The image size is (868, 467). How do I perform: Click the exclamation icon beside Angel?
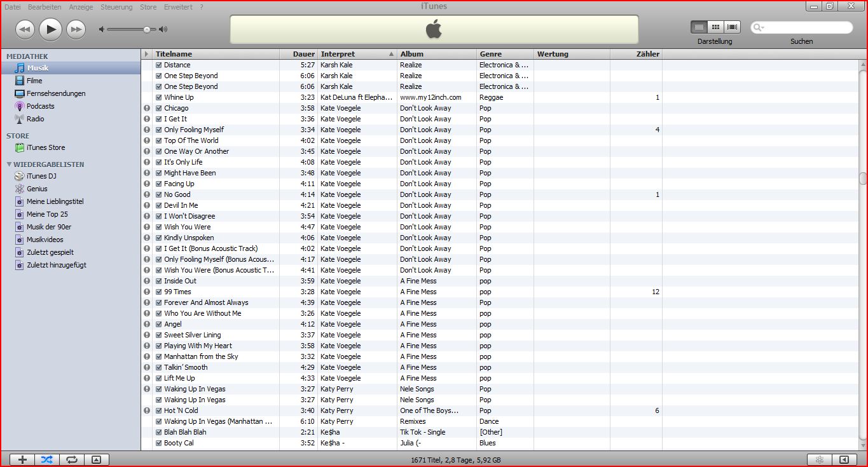click(147, 324)
